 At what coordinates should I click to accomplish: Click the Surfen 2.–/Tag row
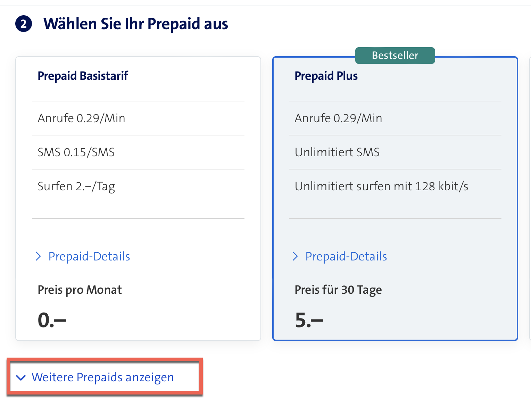(x=76, y=186)
